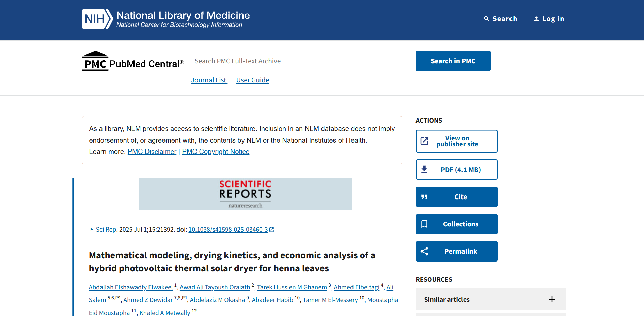Click the View on publisher site button
The height and width of the screenshot is (316, 644).
point(457,141)
